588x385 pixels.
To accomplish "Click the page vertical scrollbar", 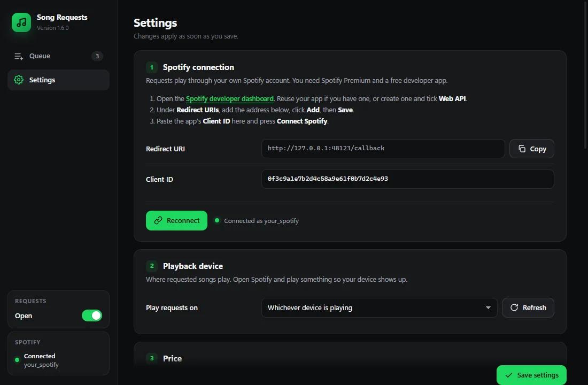I will (585, 74).
